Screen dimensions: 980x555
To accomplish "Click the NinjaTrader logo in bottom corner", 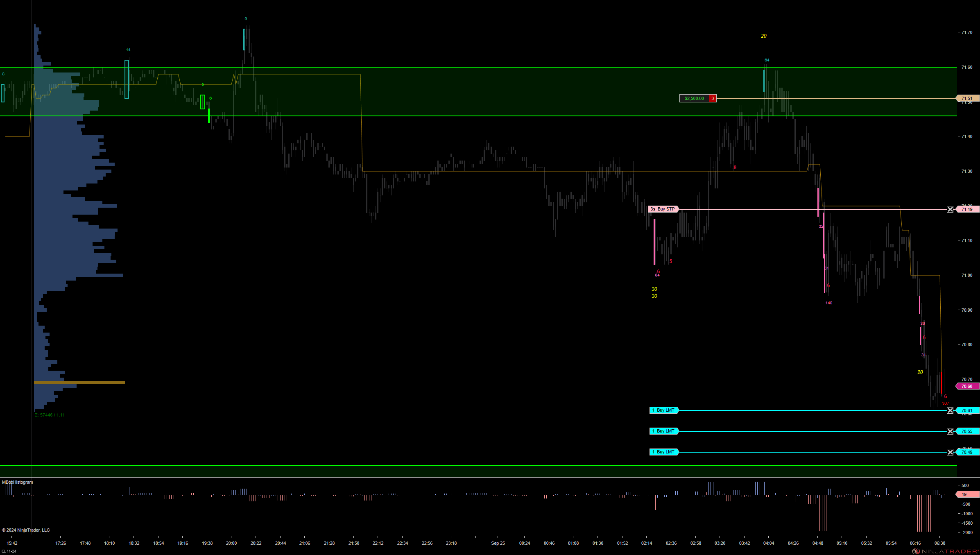I will click(x=945, y=551).
